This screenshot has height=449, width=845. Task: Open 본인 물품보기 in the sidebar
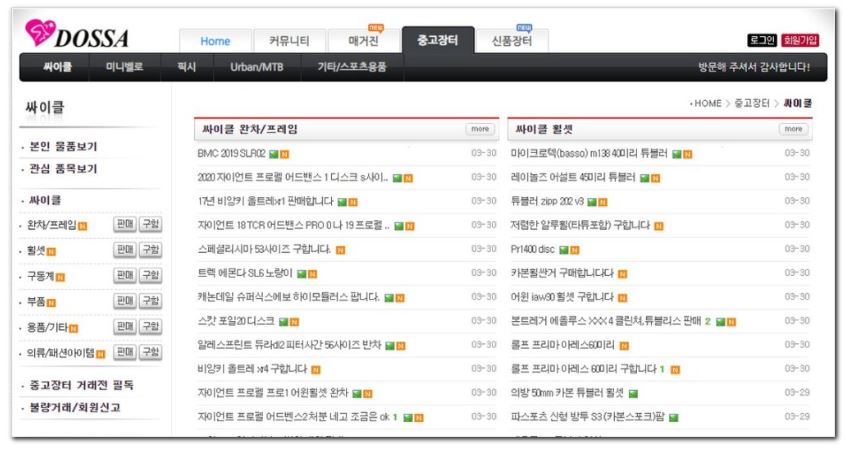[x=63, y=146]
